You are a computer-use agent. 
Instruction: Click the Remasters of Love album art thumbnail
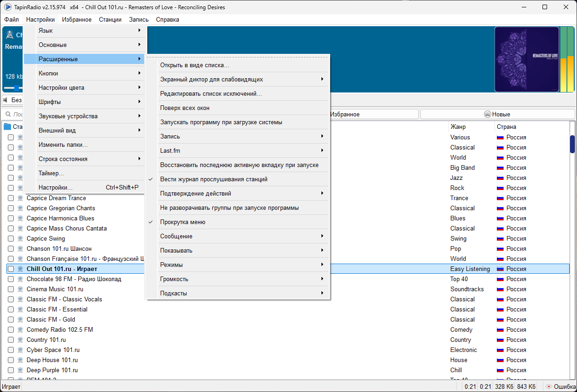coord(527,59)
